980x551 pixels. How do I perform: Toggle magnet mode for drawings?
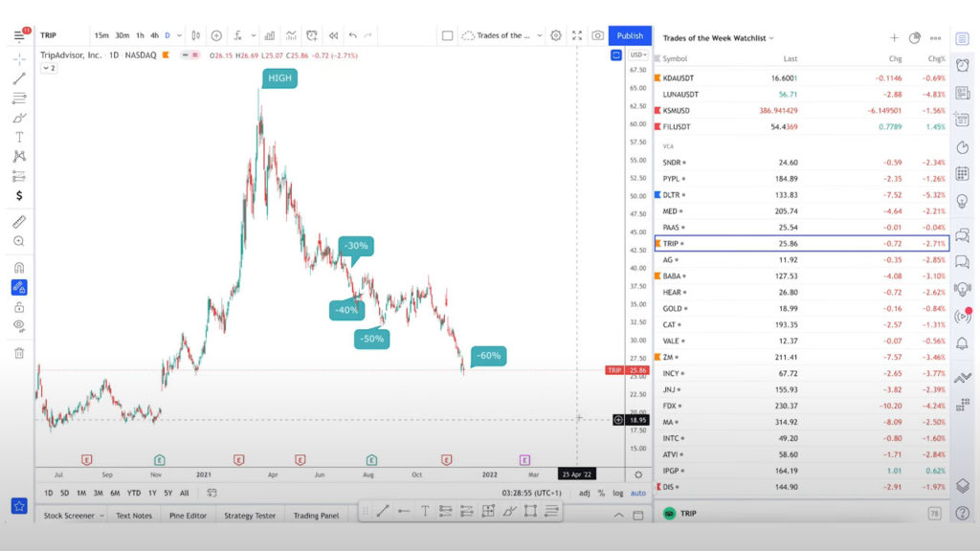click(x=19, y=268)
